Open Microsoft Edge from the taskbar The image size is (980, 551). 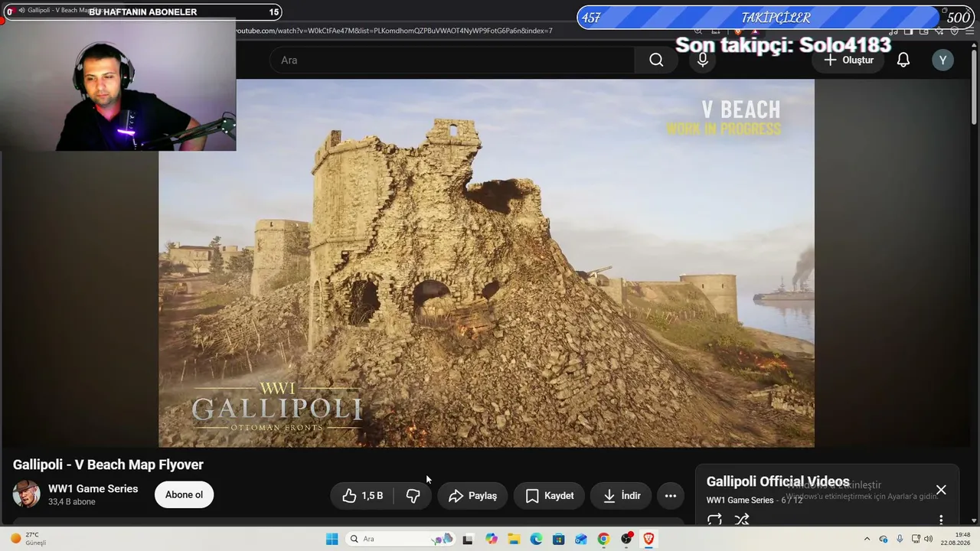point(537,539)
